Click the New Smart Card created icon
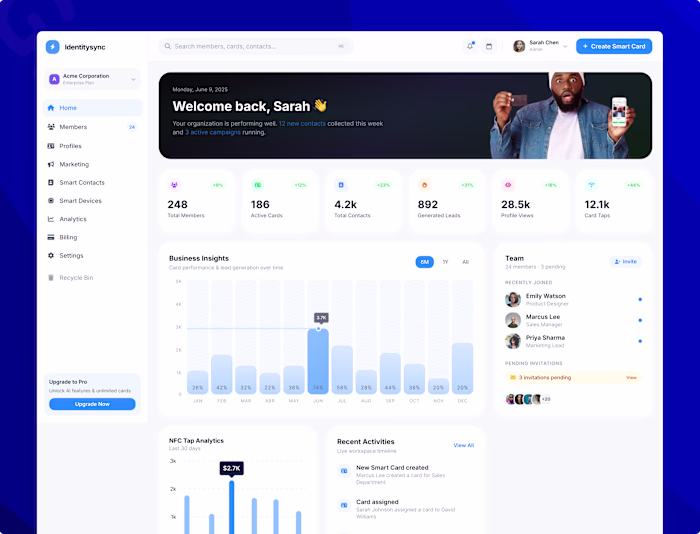The width and height of the screenshot is (700, 534). point(344,471)
